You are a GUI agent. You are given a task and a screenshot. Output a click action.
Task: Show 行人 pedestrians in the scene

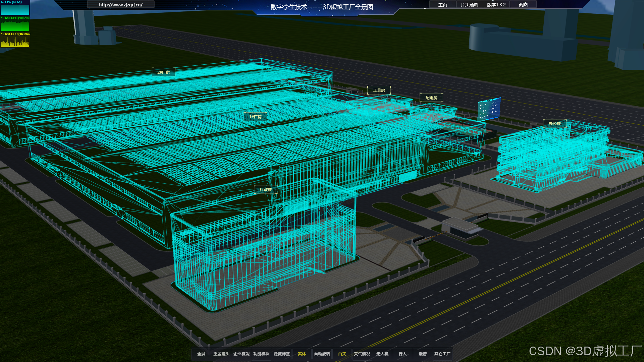pos(402,354)
